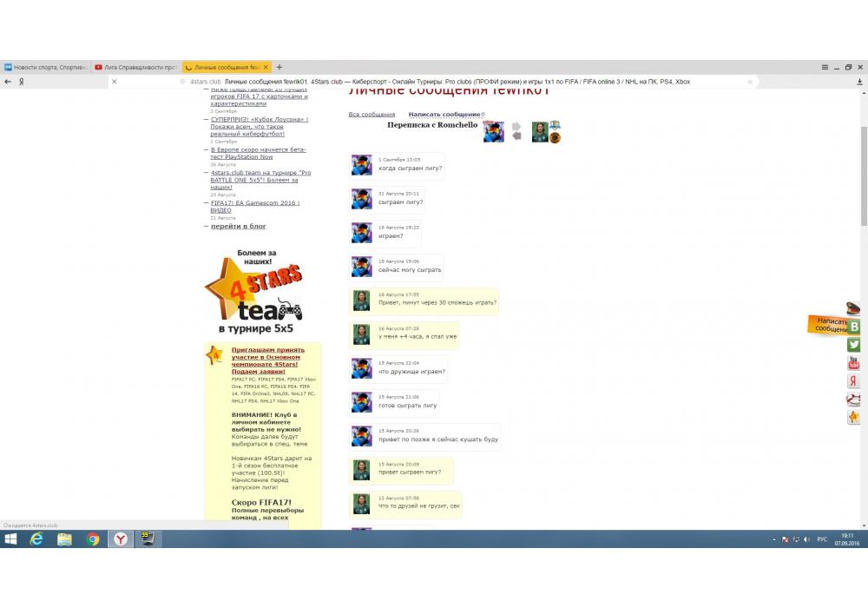The image size is (868, 608).
Task: Go back with browser back arrow
Action: click(x=8, y=82)
